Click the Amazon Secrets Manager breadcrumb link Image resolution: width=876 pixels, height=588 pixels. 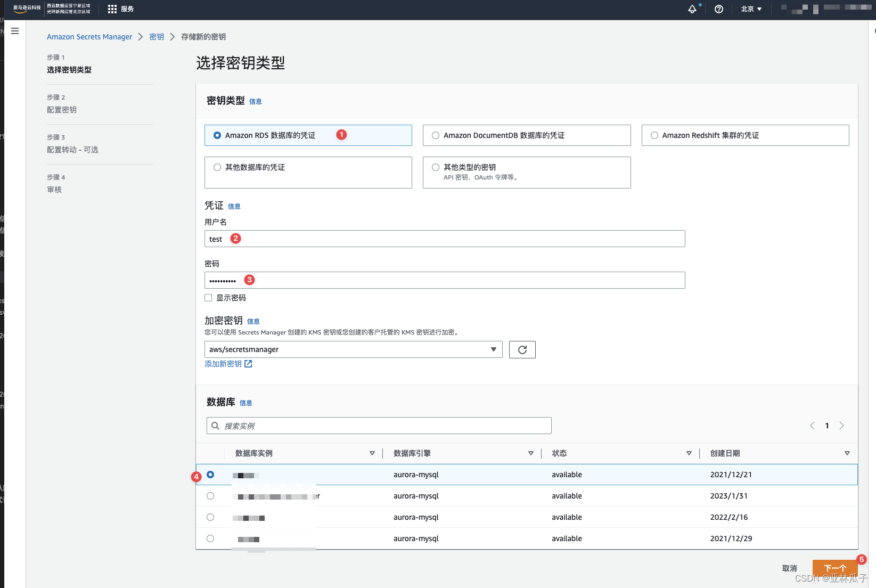coord(89,37)
